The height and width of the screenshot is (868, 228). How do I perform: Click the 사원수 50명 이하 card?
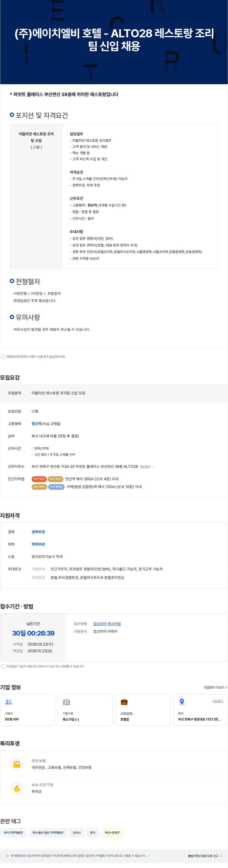click(27, 710)
